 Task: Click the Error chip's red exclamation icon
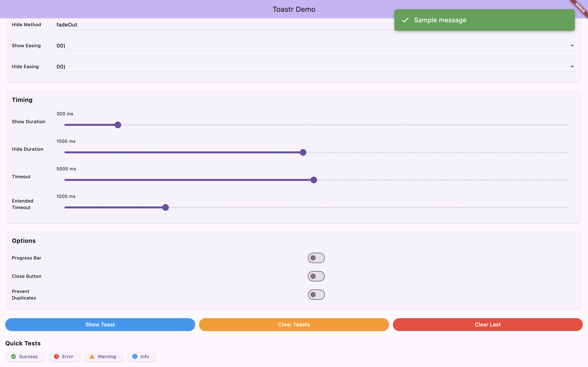tap(56, 356)
